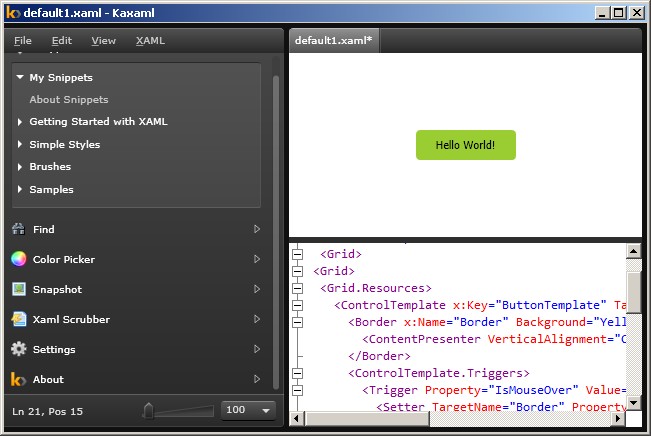Open the Edit menu
This screenshot has height=436, width=651.
click(62, 41)
